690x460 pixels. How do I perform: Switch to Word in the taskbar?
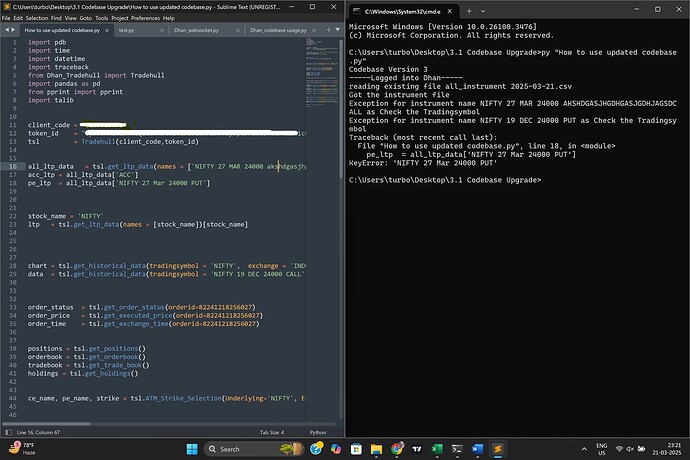coord(477,449)
